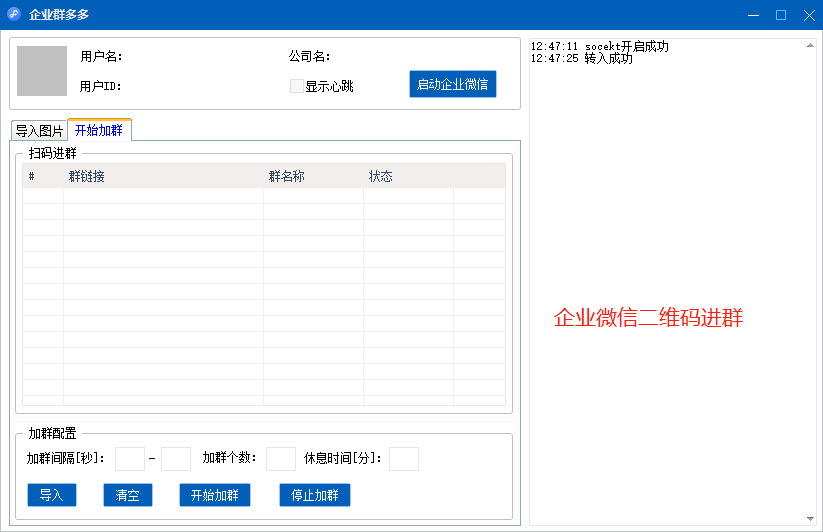
Task: Click the log panel scroll up arrow
Action: click(x=810, y=46)
